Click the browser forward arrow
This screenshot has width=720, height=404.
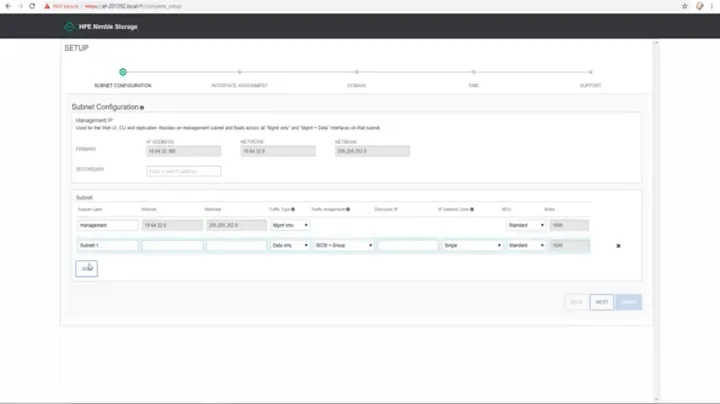tap(20, 6)
